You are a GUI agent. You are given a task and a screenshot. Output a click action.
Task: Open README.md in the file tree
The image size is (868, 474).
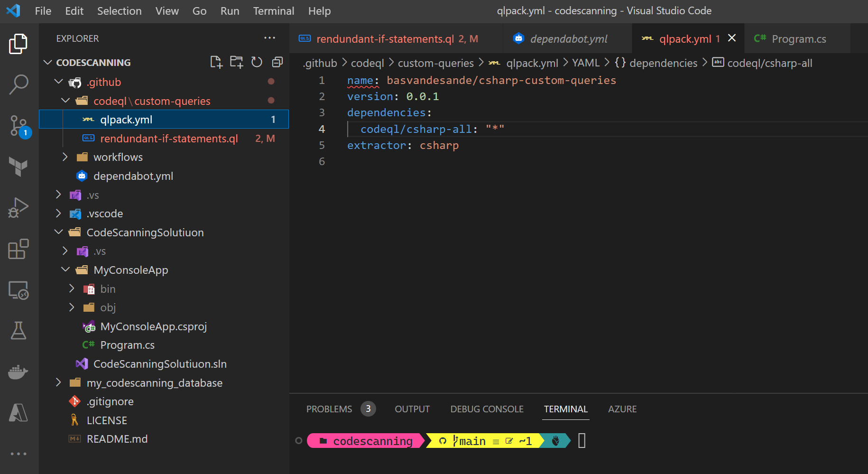click(117, 439)
